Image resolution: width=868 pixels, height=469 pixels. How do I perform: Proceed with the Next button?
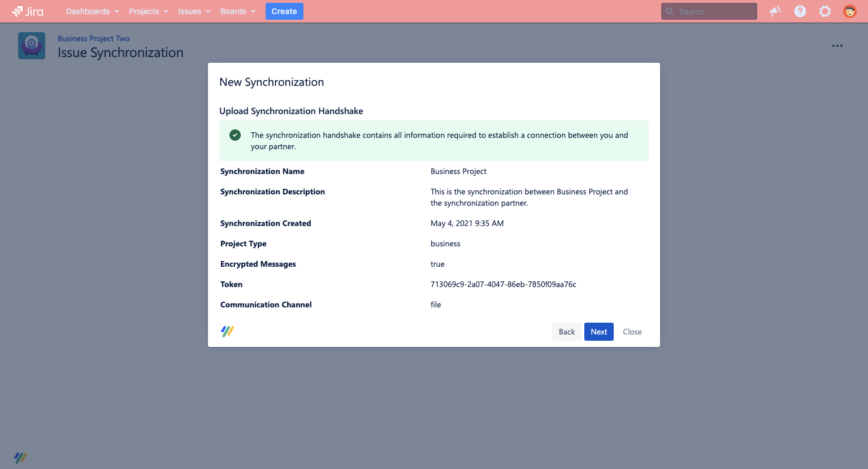point(598,332)
